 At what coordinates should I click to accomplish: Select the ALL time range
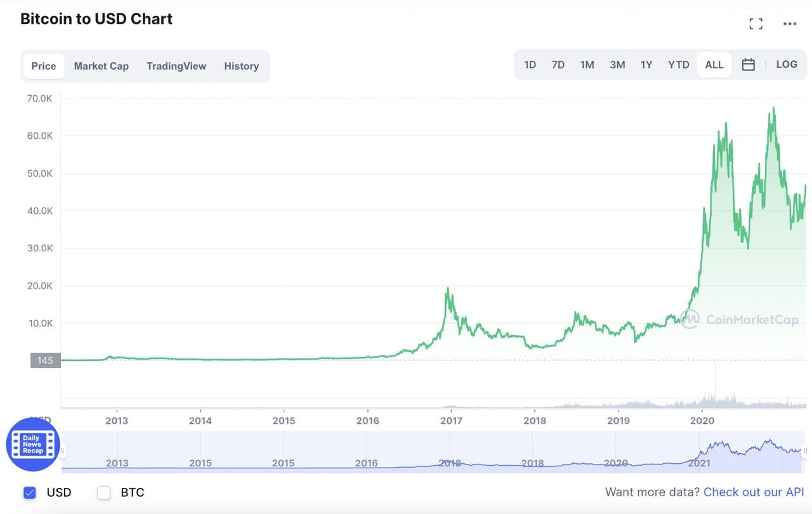(x=714, y=65)
